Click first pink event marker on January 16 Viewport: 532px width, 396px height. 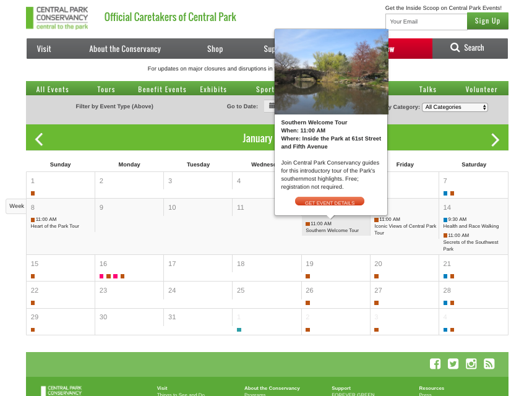[101, 276]
